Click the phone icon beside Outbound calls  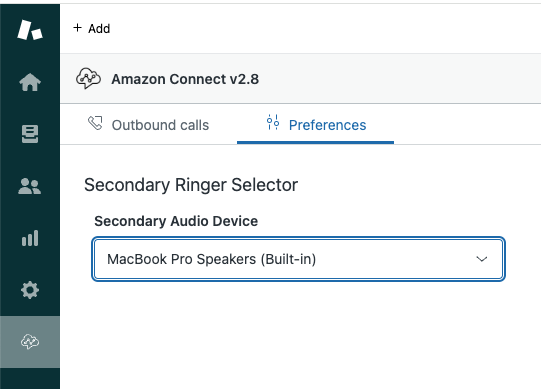point(95,123)
